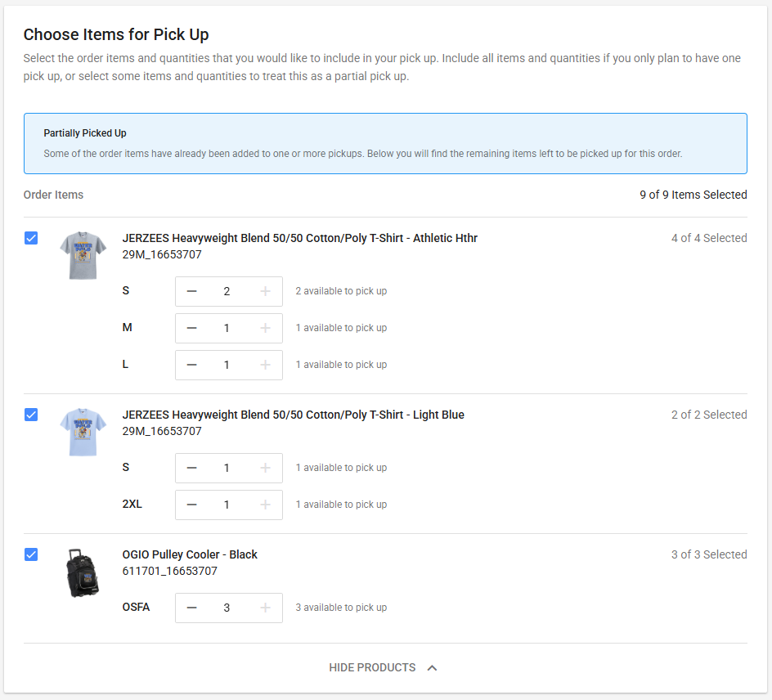This screenshot has height=700, width=772.
Task: Click the Athletic Hthr size S quantity field
Action: (x=227, y=291)
